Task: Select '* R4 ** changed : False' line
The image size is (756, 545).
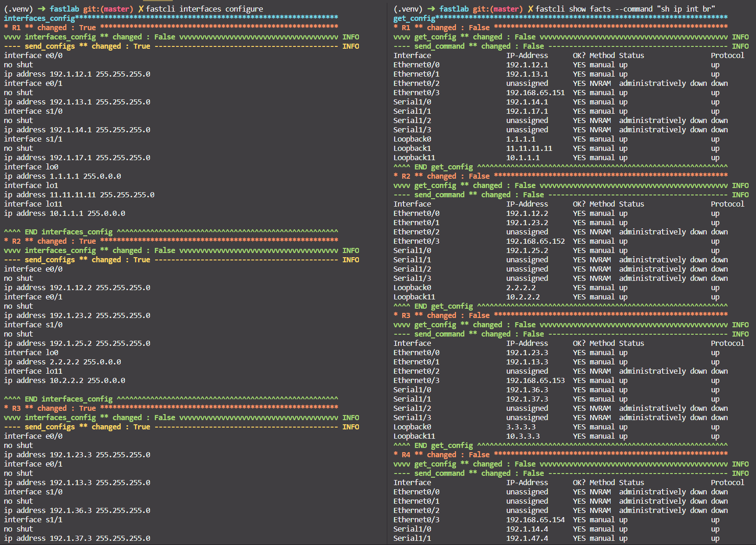Action: click(x=560, y=454)
